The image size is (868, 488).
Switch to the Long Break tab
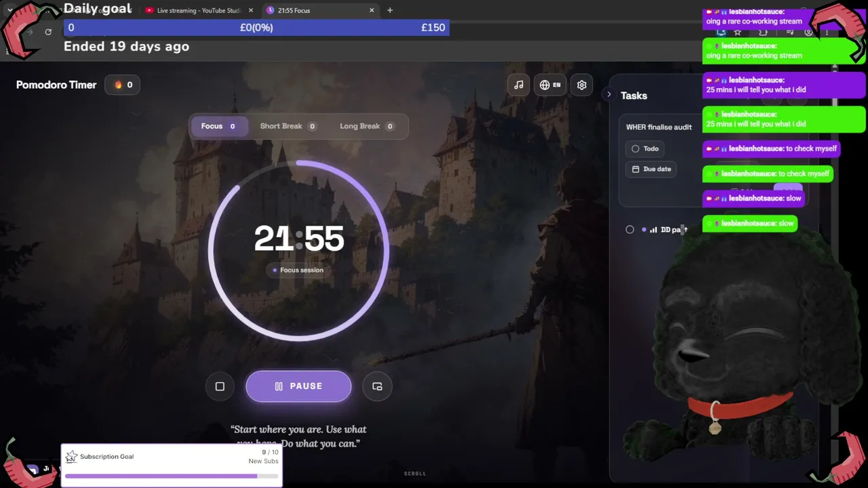pos(368,126)
